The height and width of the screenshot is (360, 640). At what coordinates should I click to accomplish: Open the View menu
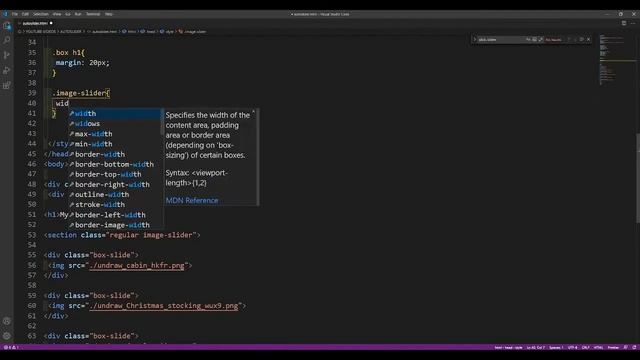(x=57, y=14)
